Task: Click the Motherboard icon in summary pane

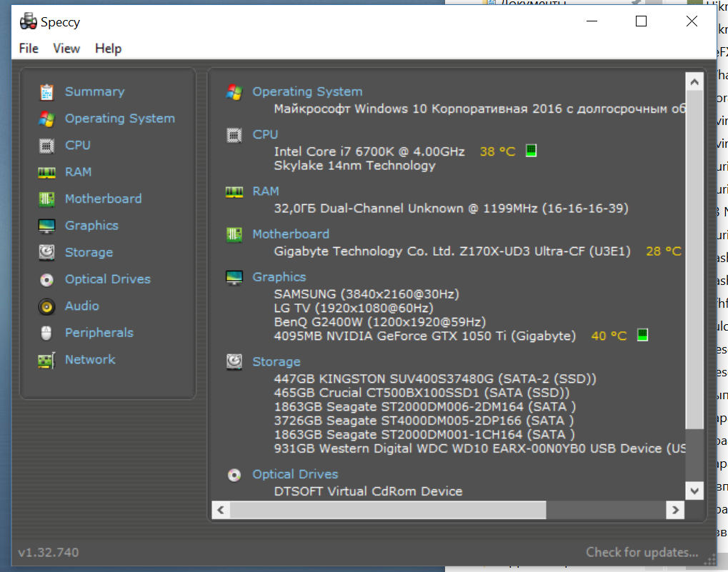Action: click(x=234, y=235)
